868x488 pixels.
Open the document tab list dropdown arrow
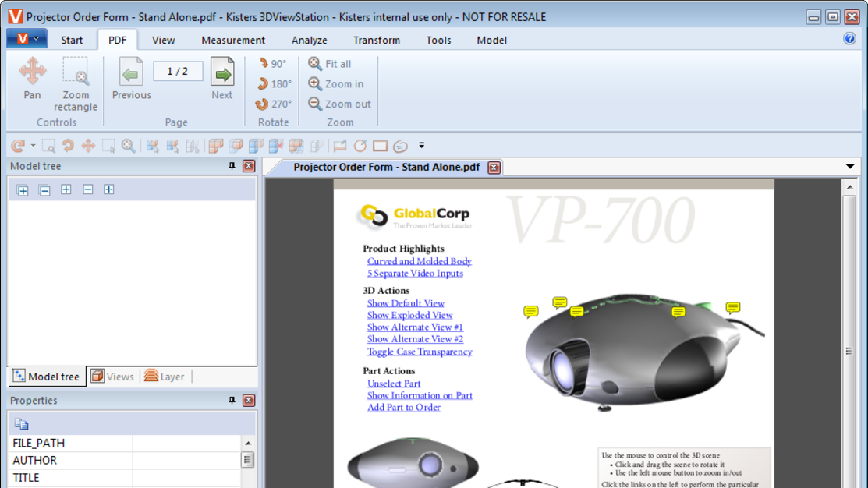(x=850, y=166)
